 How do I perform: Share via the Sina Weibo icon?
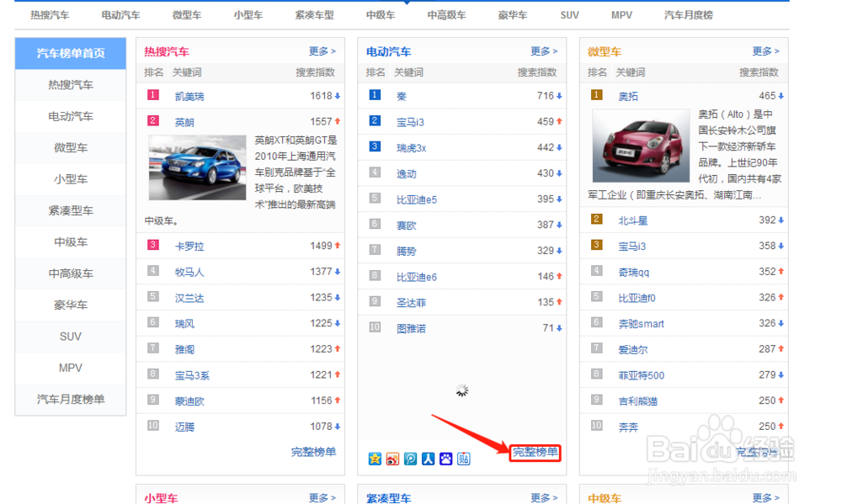click(x=392, y=459)
